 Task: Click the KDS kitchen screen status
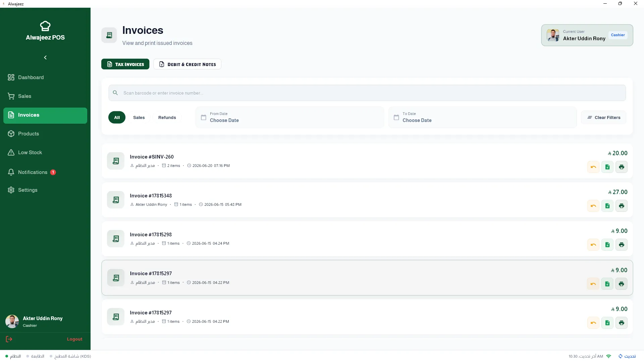(x=70, y=356)
